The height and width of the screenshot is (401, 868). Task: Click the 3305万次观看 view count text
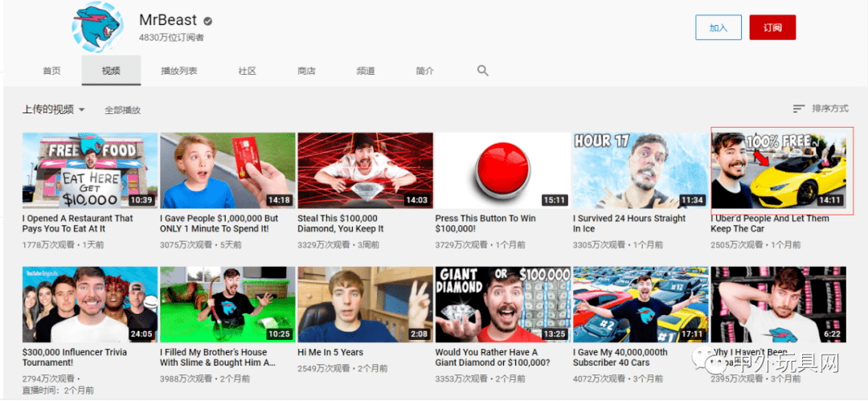click(599, 245)
